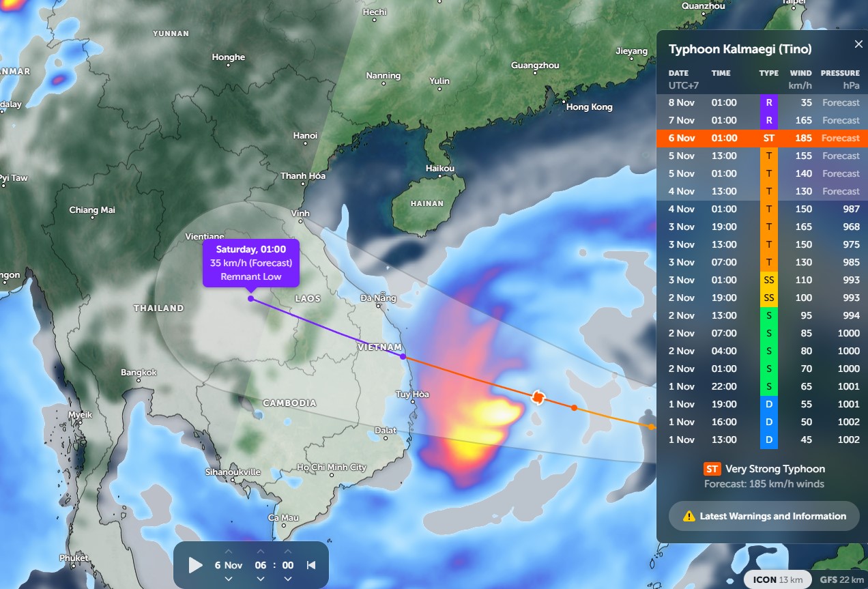This screenshot has width=868, height=589.
Task: Select the 4 Nov 01:00 row with 987 hPa
Action: click(762, 209)
